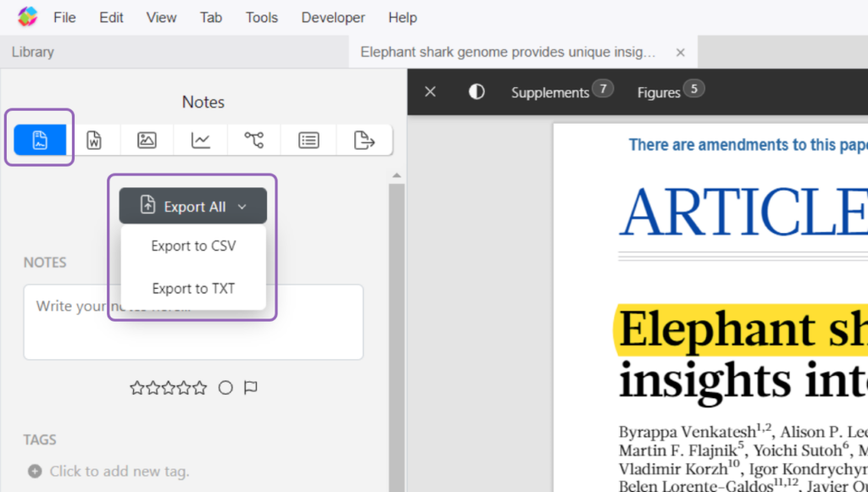
Task: Expand the Supplements list with 7 items
Action: [x=561, y=91]
